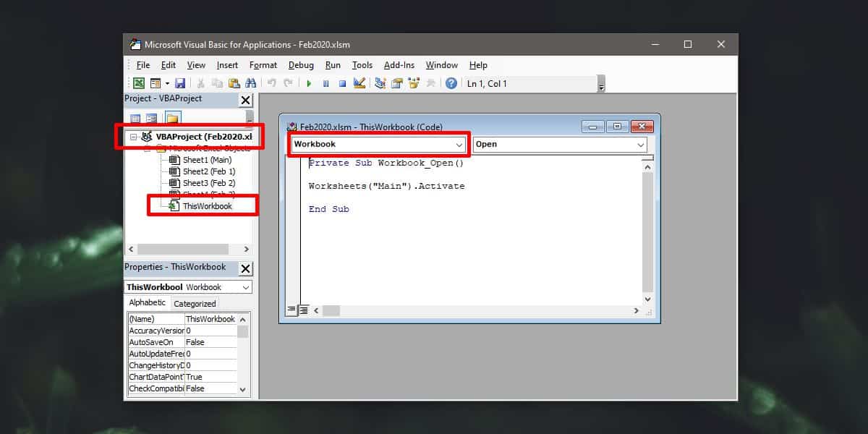Open the Debug menu

point(300,64)
